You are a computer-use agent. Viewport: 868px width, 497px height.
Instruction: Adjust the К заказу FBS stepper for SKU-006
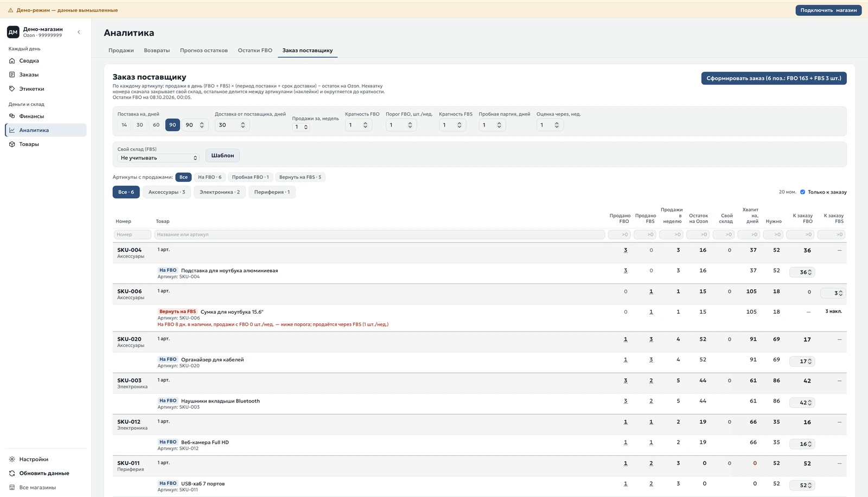pyautogui.click(x=841, y=293)
